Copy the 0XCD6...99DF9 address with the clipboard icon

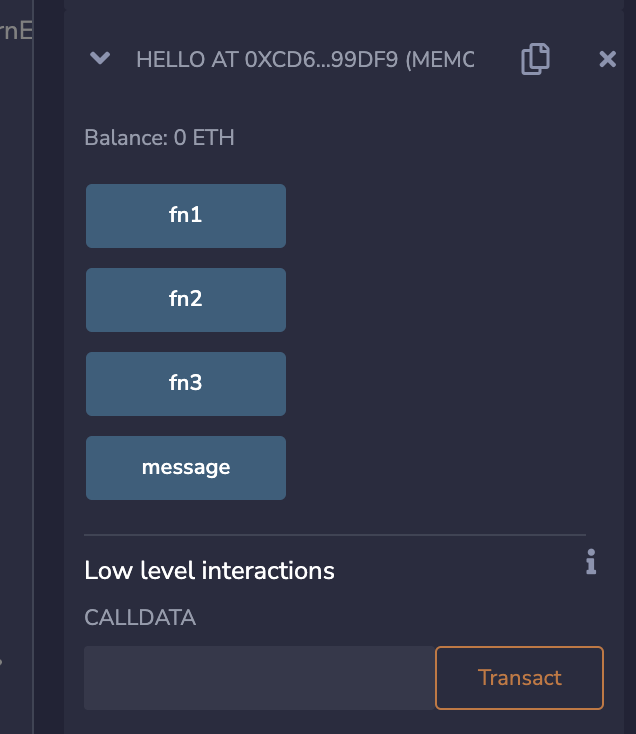coord(535,59)
